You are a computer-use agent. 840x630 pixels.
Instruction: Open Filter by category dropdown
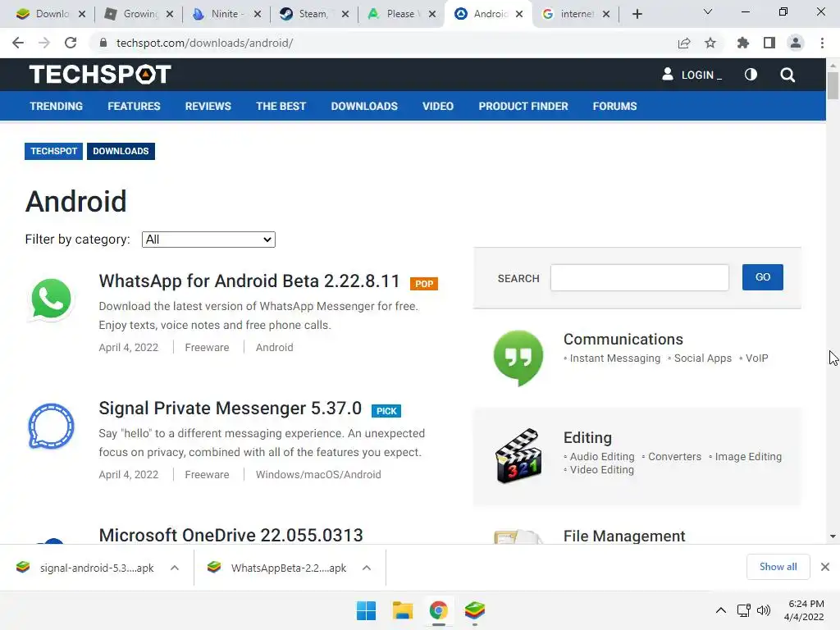tap(208, 240)
